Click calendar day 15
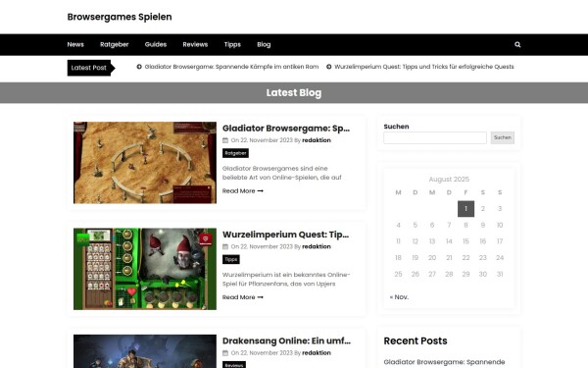588x368 pixels. pos(465,241)
